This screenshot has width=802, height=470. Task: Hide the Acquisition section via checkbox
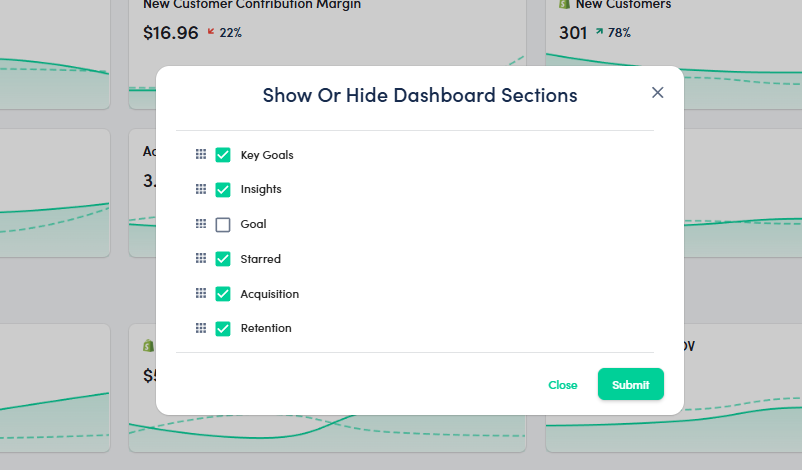coord(223,294)
